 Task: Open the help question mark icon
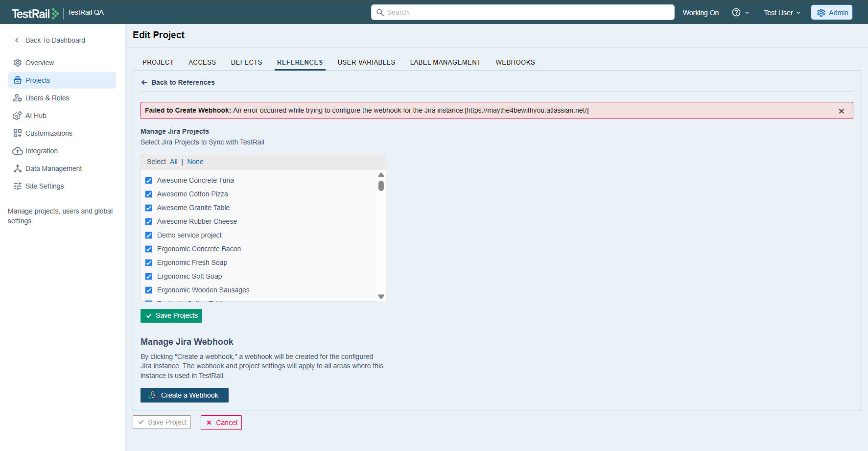point(736,13)
